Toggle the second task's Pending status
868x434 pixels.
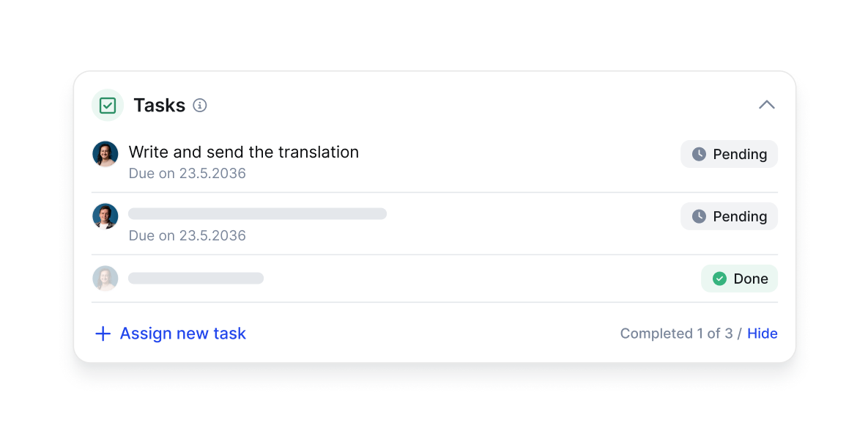click(x=729, y=216)
